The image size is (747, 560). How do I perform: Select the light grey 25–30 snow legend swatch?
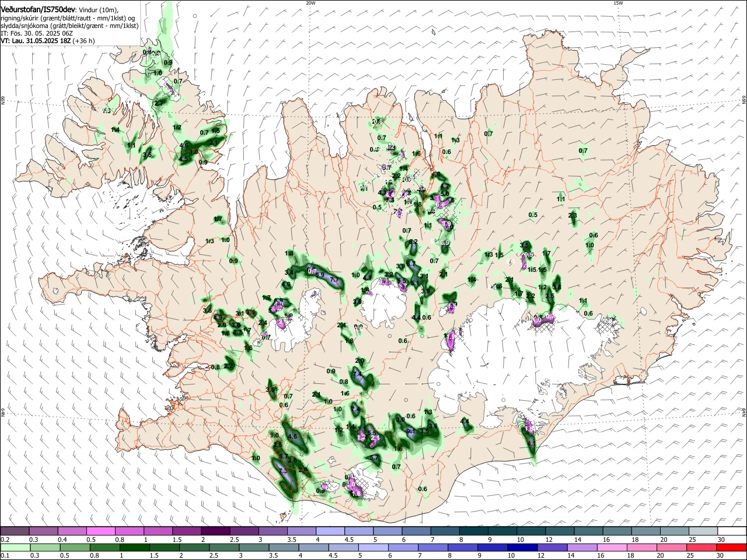click(x=702, y=531)
